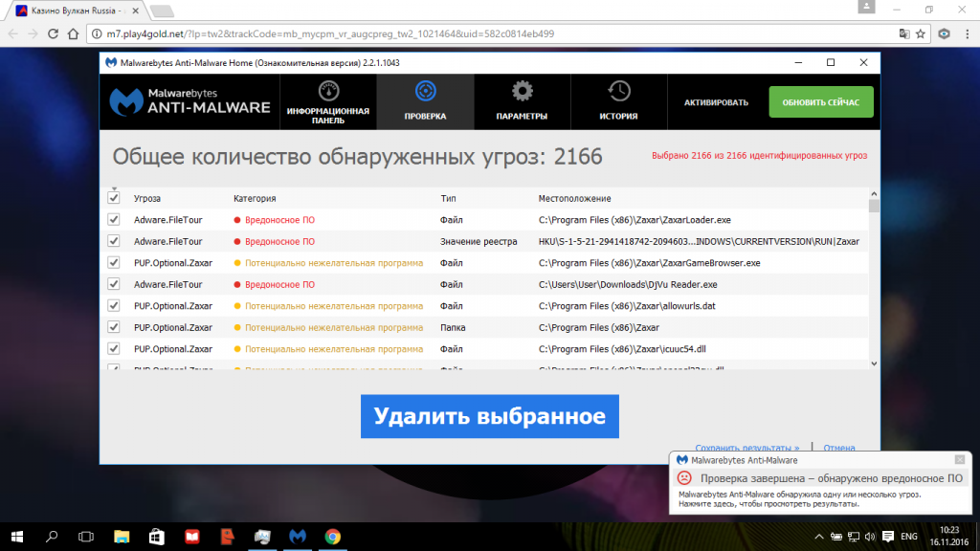
Task: Open the volume control in tray
Action: coord(870,537)
